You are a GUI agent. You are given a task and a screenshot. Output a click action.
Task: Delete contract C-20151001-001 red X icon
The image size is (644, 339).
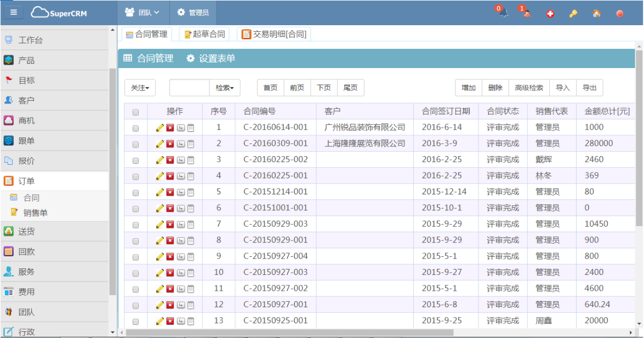tap(170, 209)
